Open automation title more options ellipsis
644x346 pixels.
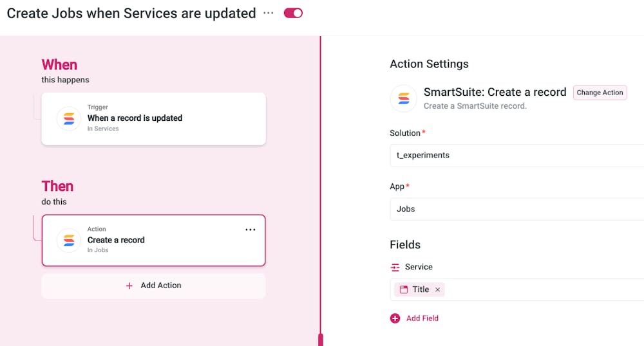click(269, 13)
